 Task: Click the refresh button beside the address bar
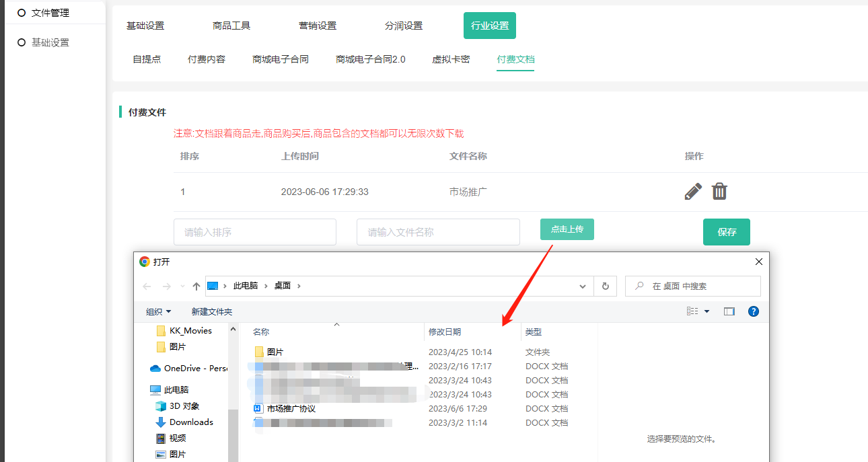pyautogui.click(x=605, y=286)
